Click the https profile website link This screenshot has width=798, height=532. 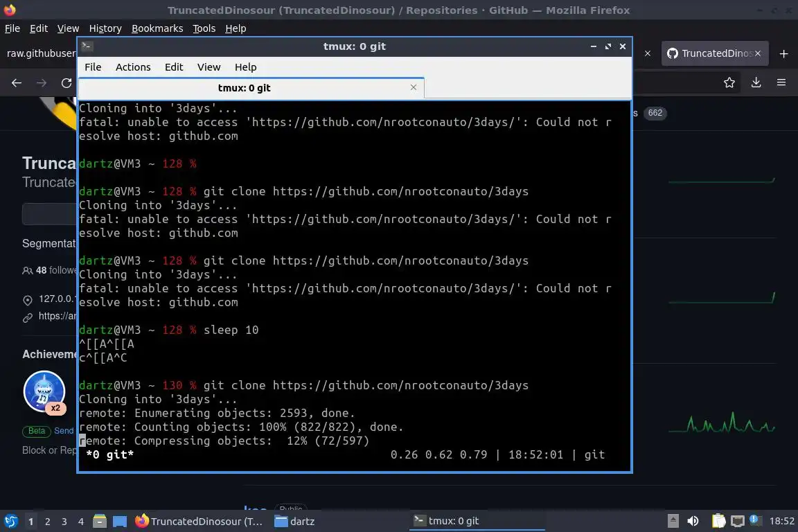[x=57, y=316]
